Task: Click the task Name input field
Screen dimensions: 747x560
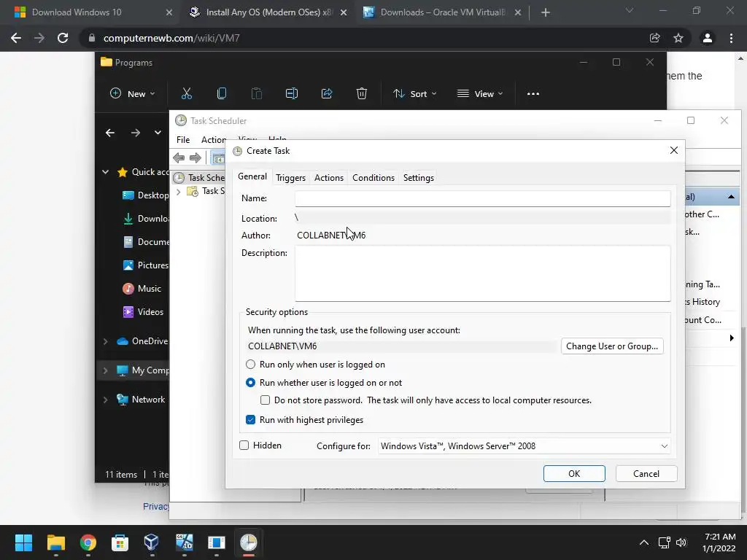Action: tap(483, 198)
